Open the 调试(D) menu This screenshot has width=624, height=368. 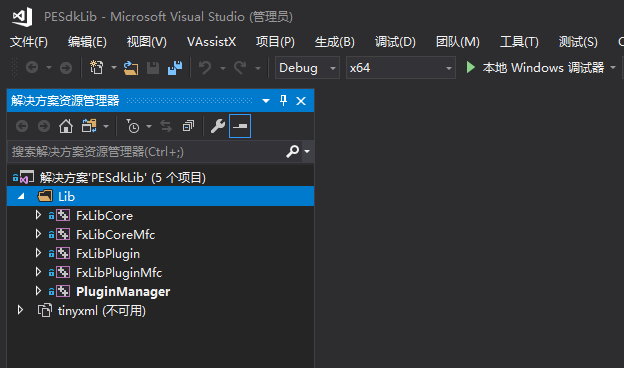pos(395,42)
